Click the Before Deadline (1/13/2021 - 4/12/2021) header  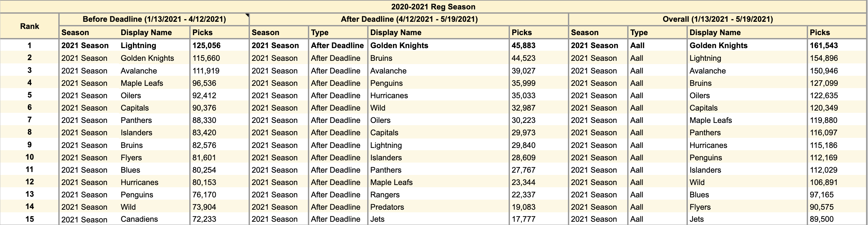click(x=154, y=20)
